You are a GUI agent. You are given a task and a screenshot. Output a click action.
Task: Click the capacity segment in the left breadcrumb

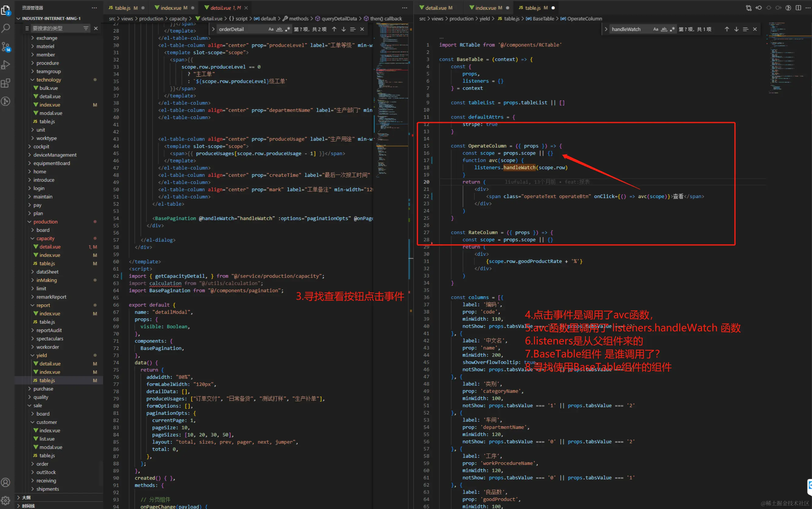(x=178, y=19)
